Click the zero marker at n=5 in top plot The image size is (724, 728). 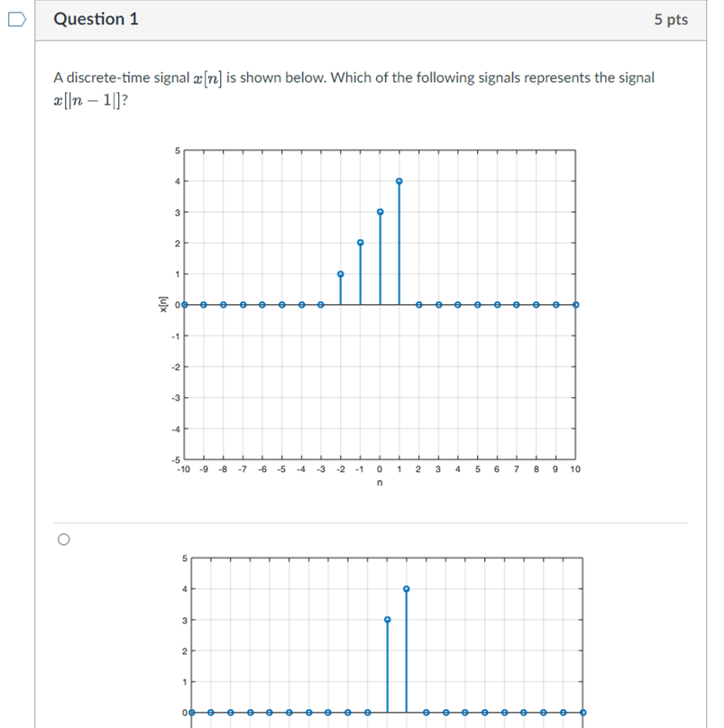coord(476,304)
